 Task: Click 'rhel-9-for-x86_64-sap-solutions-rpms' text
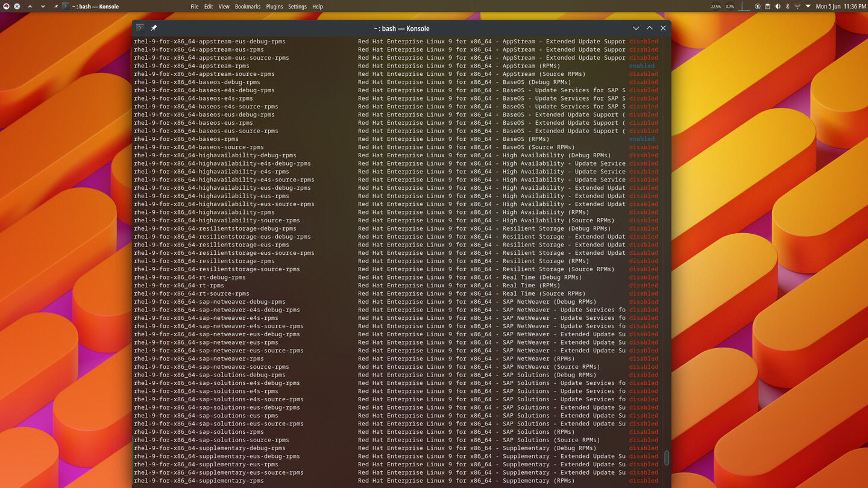click(199, 432)
